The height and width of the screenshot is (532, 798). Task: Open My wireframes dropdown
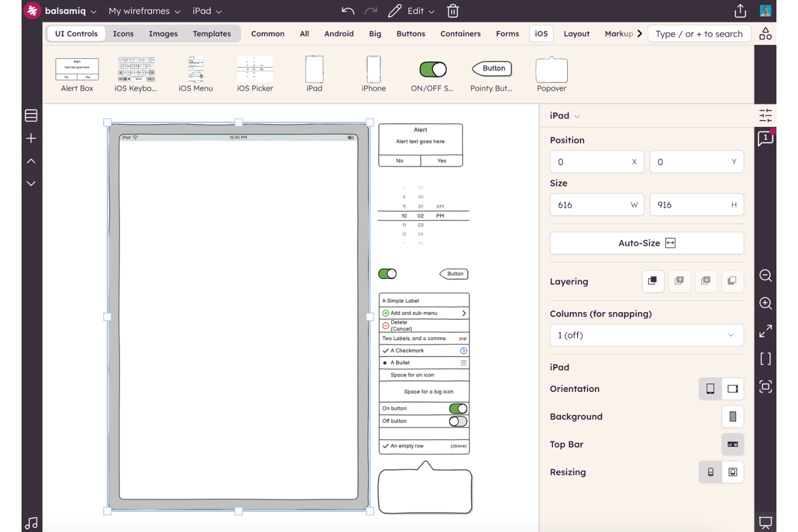pyautogui.click(x=144, y=11)
